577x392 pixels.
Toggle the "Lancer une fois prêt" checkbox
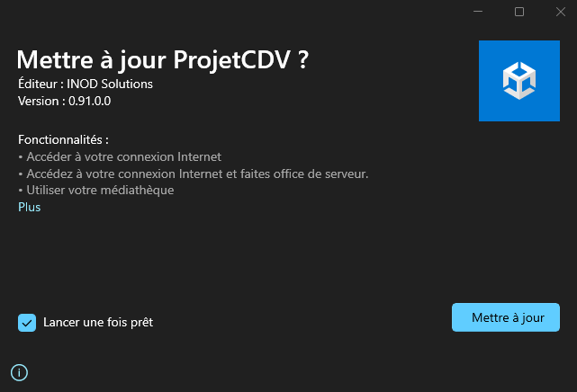coord(27,322)
